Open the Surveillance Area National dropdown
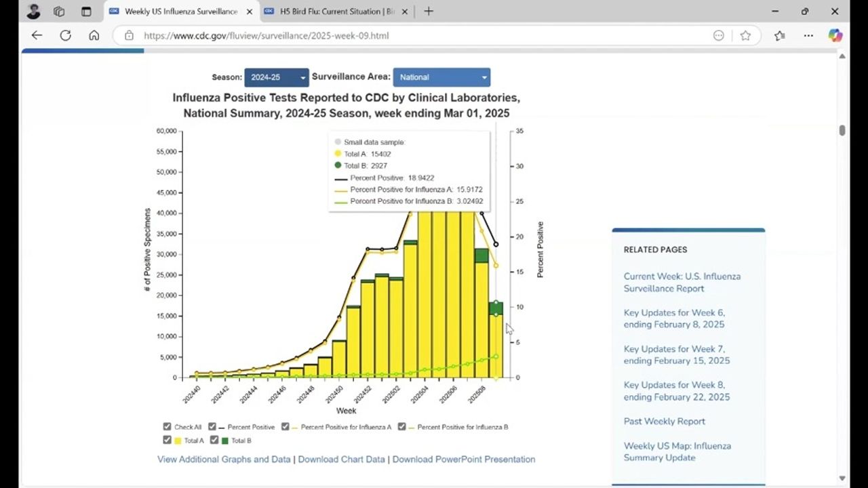The height and width of the screenshot is (488, 868). tap(441, 77)
